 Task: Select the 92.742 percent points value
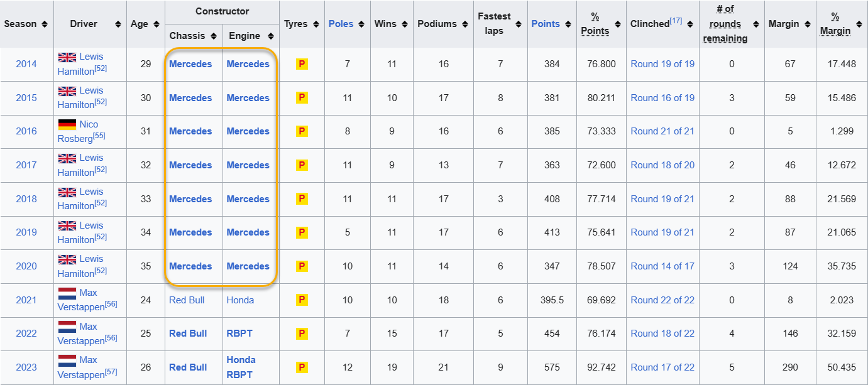click(602, 367)
